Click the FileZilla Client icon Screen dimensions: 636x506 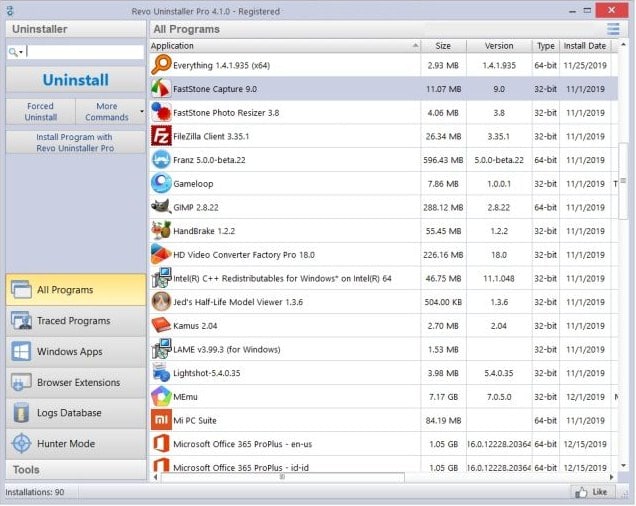[x=161, y=136]
